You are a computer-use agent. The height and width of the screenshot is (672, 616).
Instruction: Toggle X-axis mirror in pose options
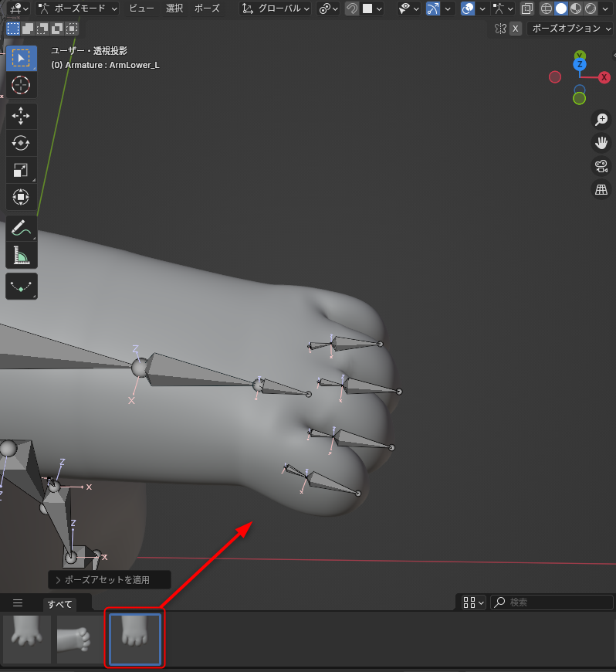pyautogui.click(x=516, y=29)
